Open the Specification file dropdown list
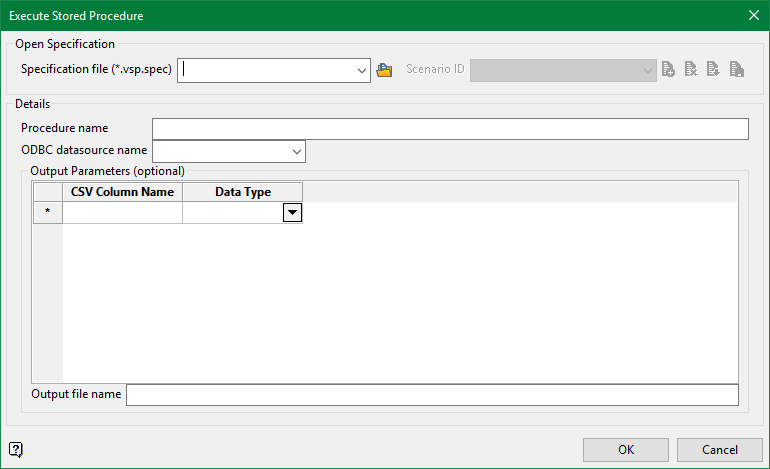770x469 pixels. (362, 71)
